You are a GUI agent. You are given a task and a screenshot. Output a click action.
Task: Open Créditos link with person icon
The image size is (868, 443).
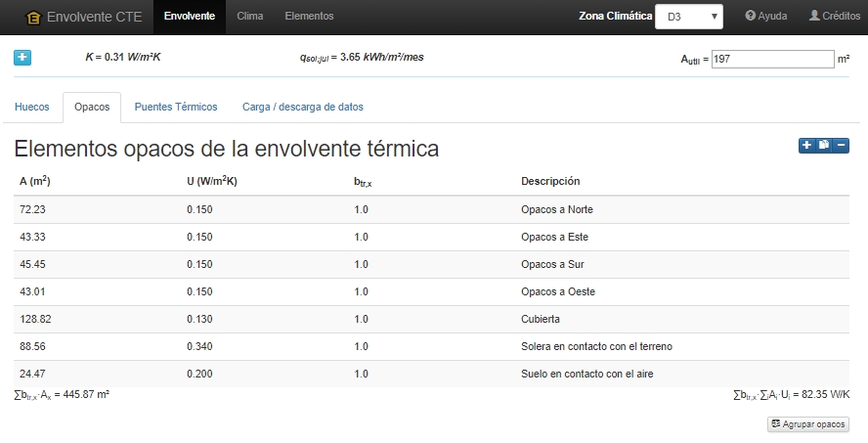click(x=835, y=16)
